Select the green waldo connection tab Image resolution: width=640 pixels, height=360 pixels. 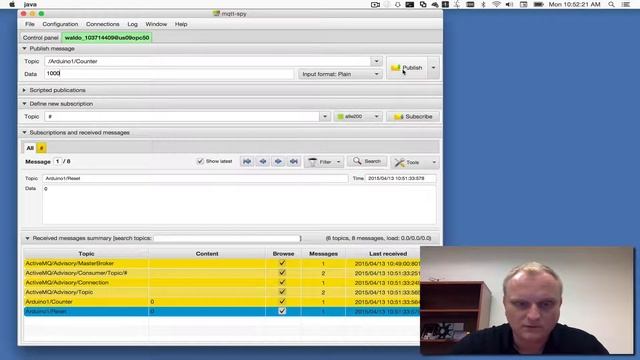click(x=107, y=38)
